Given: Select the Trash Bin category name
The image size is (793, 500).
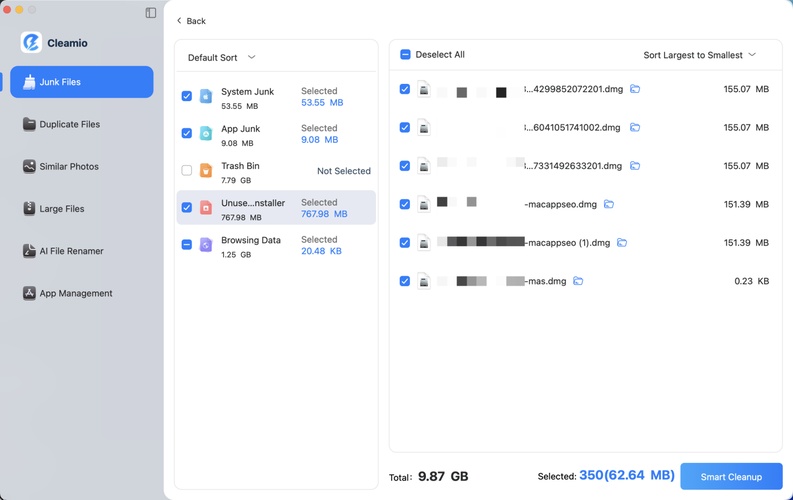Looking at the screenshot, I should tap(240, 166).
